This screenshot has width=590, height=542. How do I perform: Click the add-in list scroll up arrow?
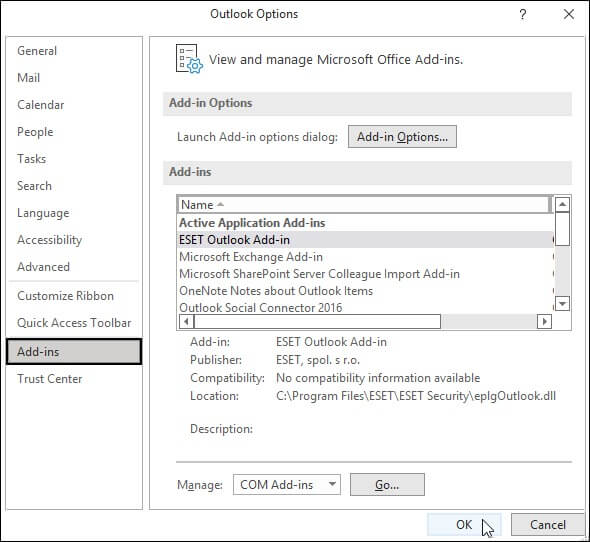click(x=563, y=204)
